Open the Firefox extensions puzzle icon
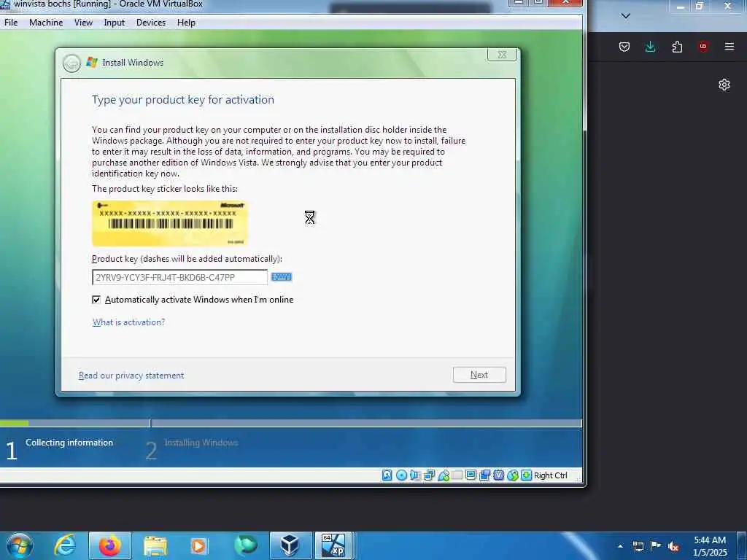This screenshot has height=560, width=747. point(677,47)
